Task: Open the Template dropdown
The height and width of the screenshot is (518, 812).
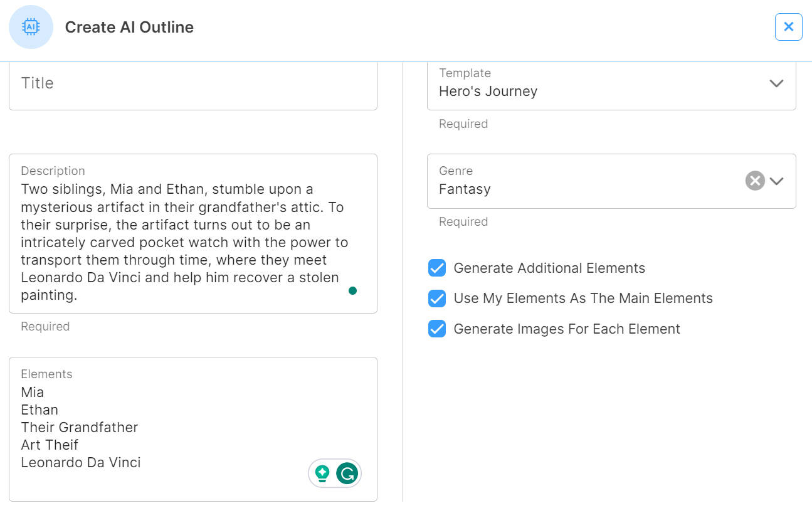Action: click(x=776, y=83)
